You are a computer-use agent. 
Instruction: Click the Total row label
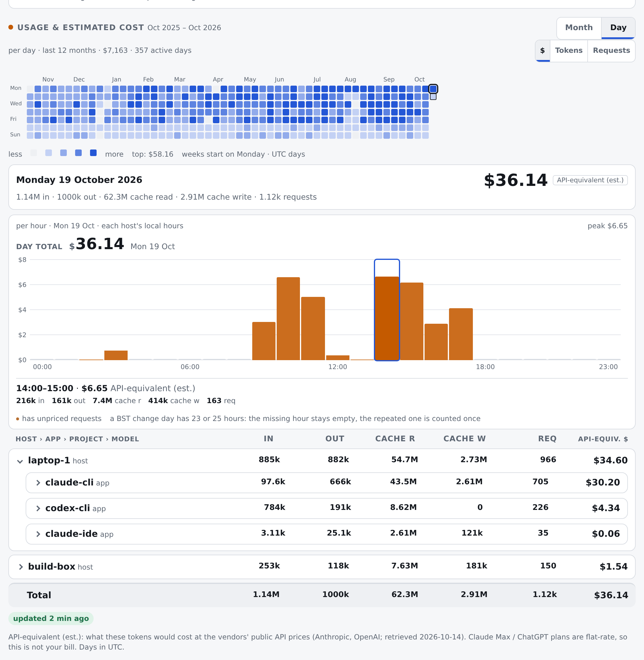tap(39, 595)
